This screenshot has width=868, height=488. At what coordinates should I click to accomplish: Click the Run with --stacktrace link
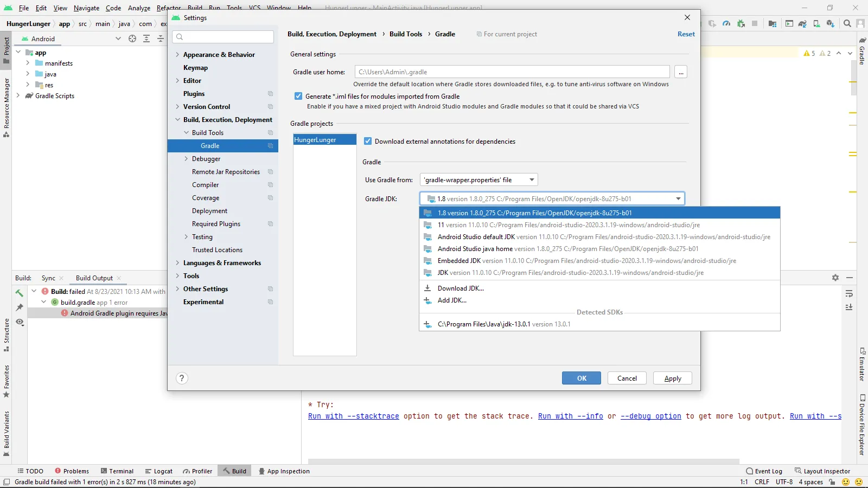click(x=354, y=416)
